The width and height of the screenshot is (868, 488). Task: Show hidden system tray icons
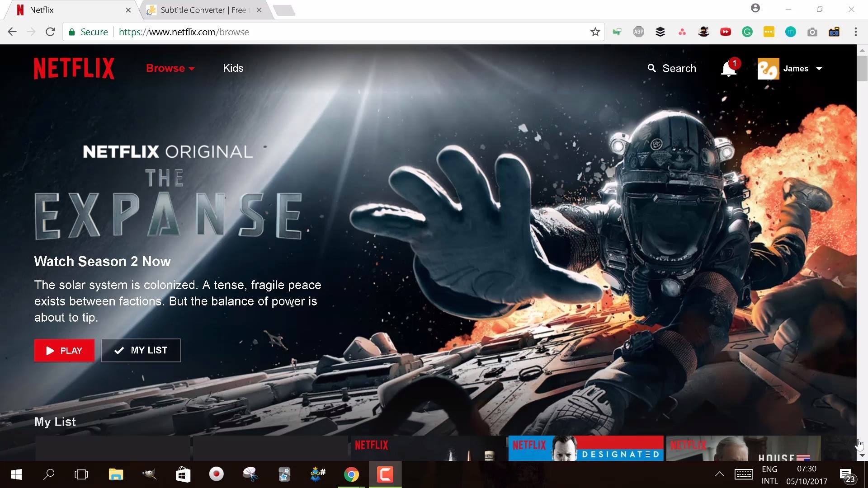(x=719, y=474)
